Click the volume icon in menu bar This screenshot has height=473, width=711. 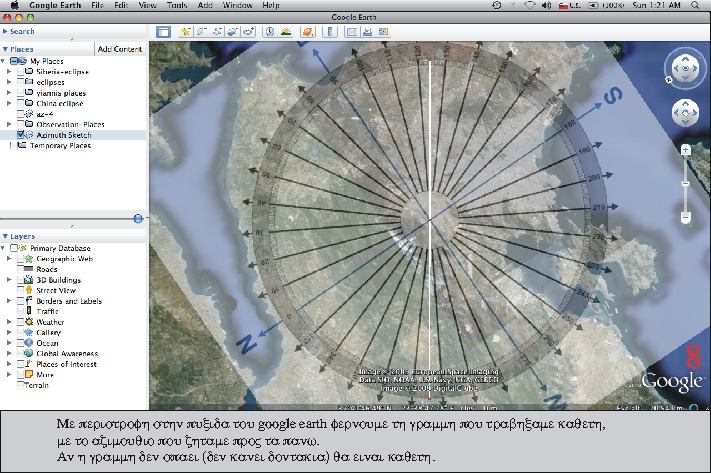pos(546,5)
